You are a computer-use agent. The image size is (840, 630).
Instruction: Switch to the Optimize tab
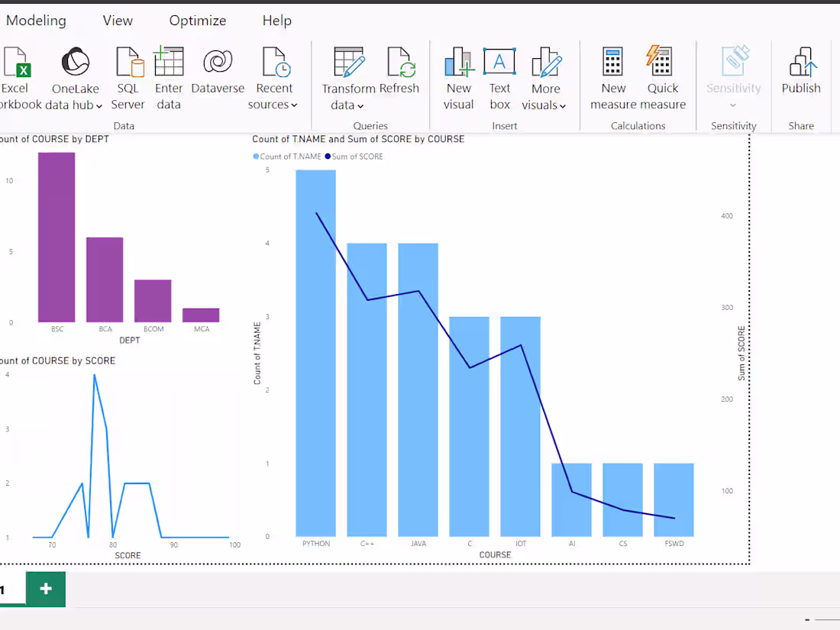[197, 21]
